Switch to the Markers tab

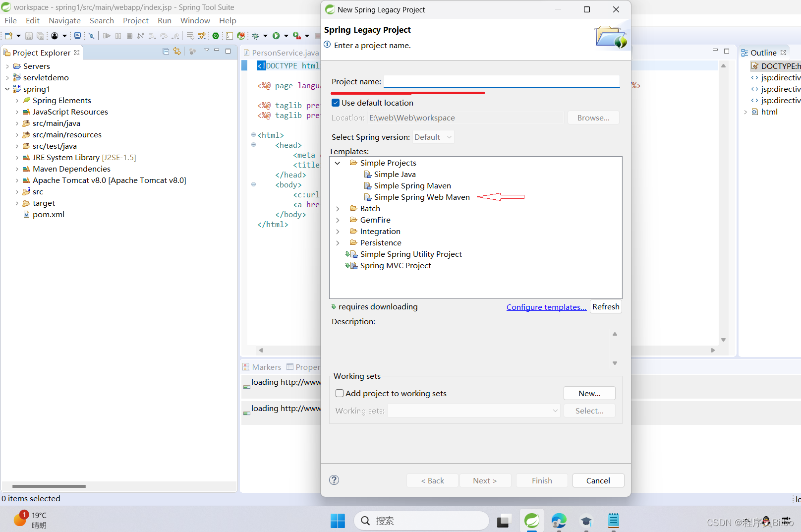pyautogui.click(x=262, y=367)
